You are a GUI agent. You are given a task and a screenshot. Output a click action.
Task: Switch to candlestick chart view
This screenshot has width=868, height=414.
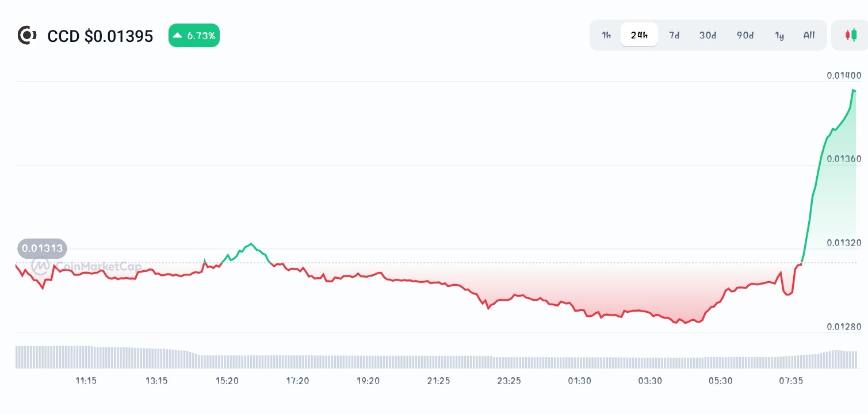tap(850, 35)
